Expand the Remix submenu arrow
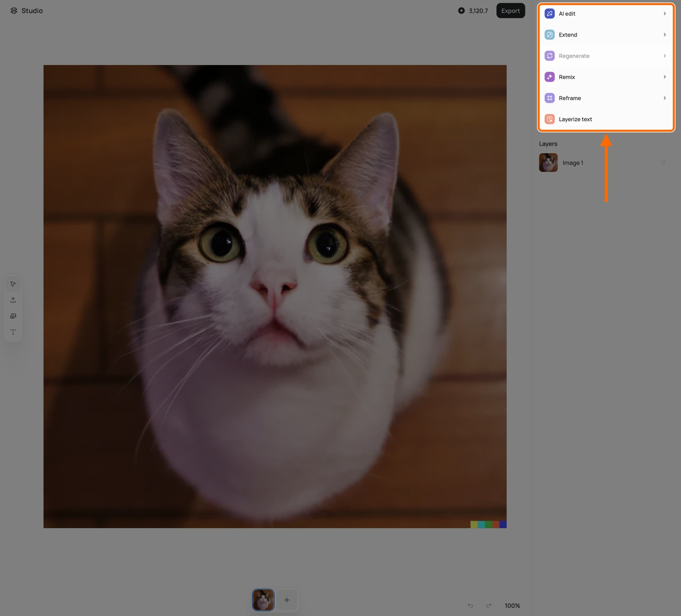Viewport: 681px width, 616px height. coord(665,77)
